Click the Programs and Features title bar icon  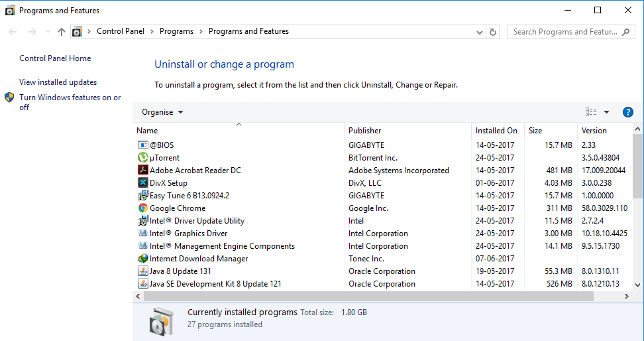coord(10,11)
